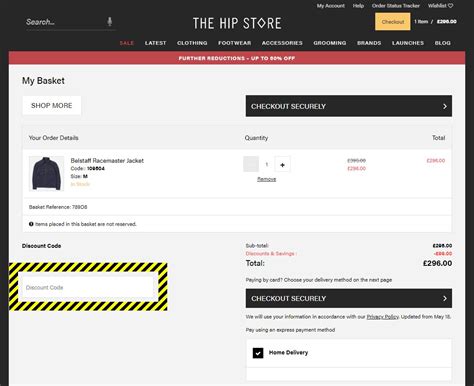This screenshot has width=474, height=386.
Task: Click the info icon beside not reserved notice
Action: [31, 224]
